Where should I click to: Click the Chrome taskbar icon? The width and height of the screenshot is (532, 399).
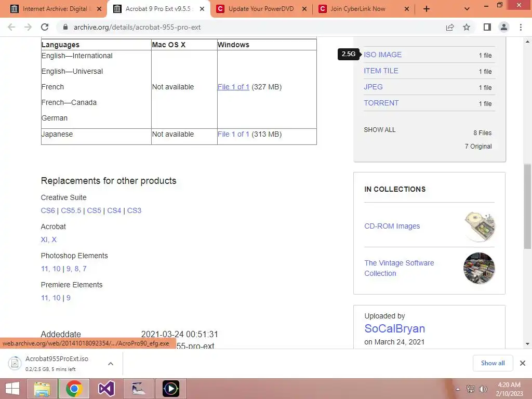(74, 389)
